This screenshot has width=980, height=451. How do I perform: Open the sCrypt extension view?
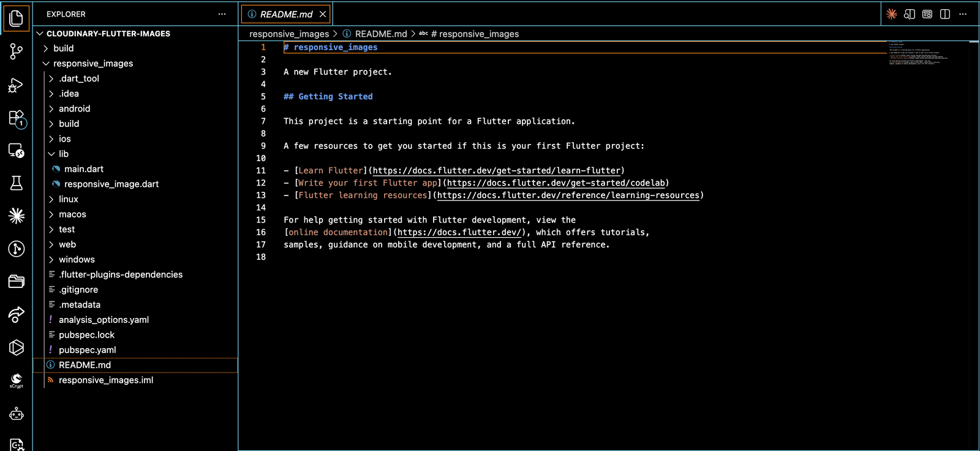pyautogui.click(x=17, y=381)
